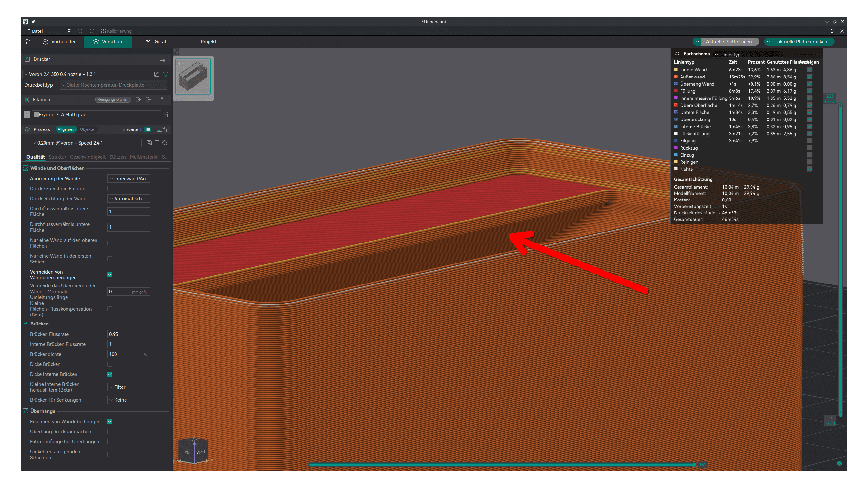Image resolution: width=868 pixels, height=496 pixels.
Task: Open the Geschwindigkeit settings tab
Action: tap(87, 157)
